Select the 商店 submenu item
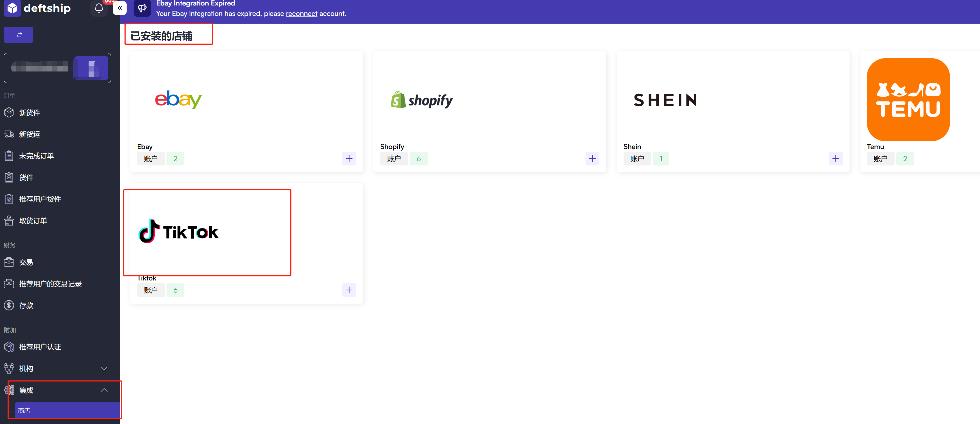980x424 pixels. 67,411
